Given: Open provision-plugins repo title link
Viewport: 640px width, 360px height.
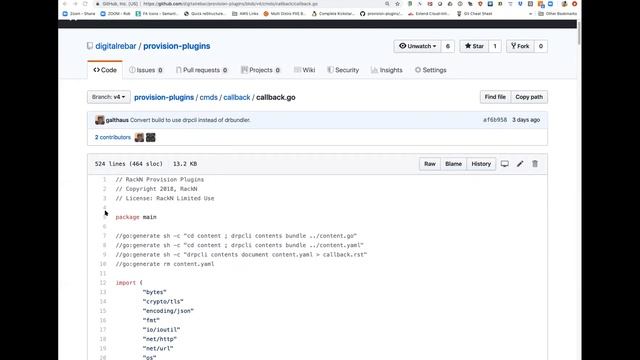Looking at the screenshot, I should [177, 46].
